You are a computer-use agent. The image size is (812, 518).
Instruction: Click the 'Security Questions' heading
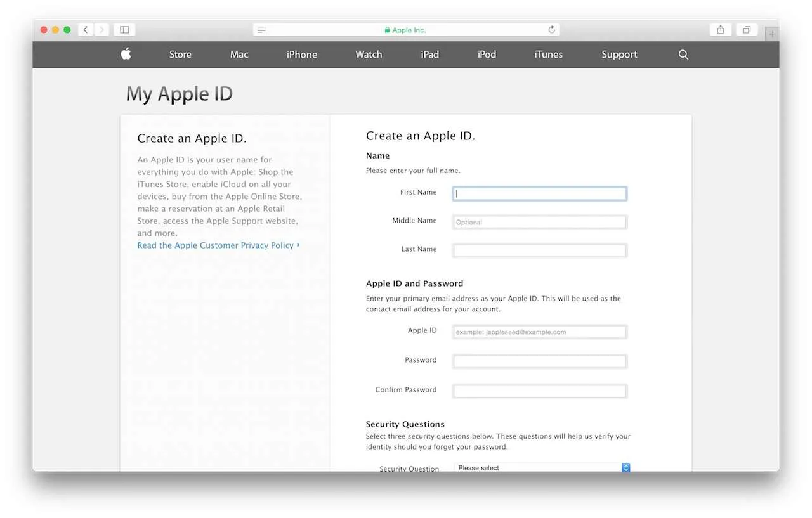[x=405, y=424]
